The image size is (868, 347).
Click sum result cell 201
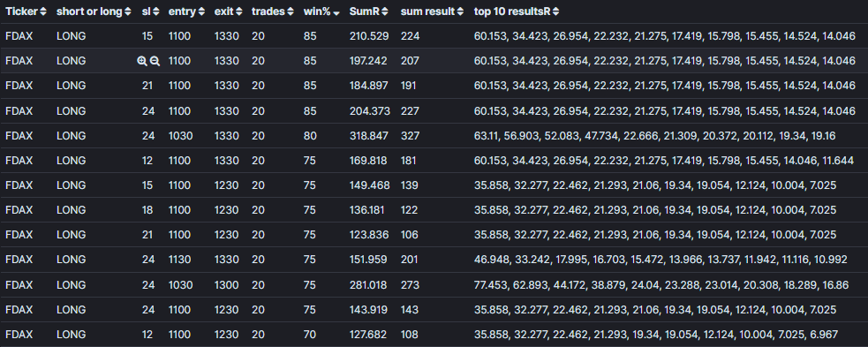tap(410, 260)
